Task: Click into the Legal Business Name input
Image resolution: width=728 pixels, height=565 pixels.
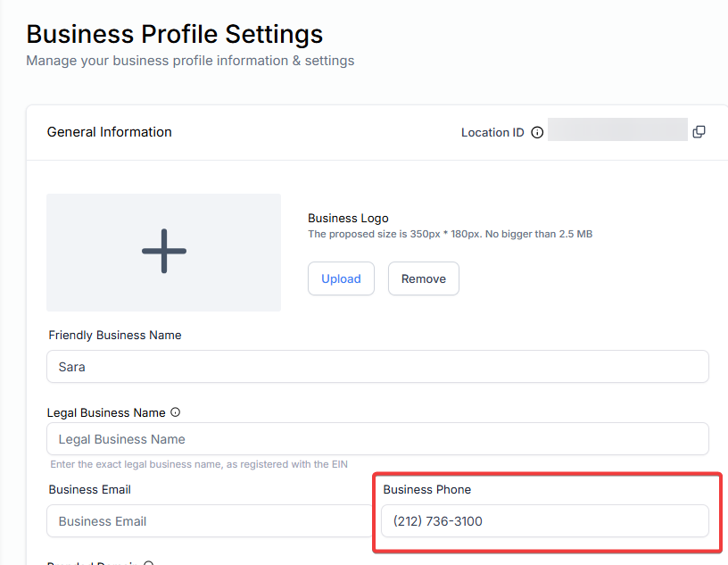Action: 377,439
